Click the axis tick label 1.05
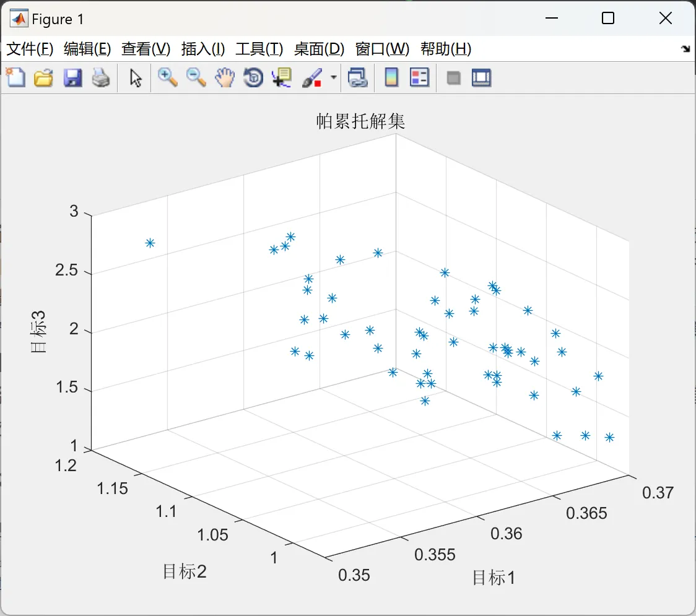This screenshot has width=696, height=616. [212, 535]
